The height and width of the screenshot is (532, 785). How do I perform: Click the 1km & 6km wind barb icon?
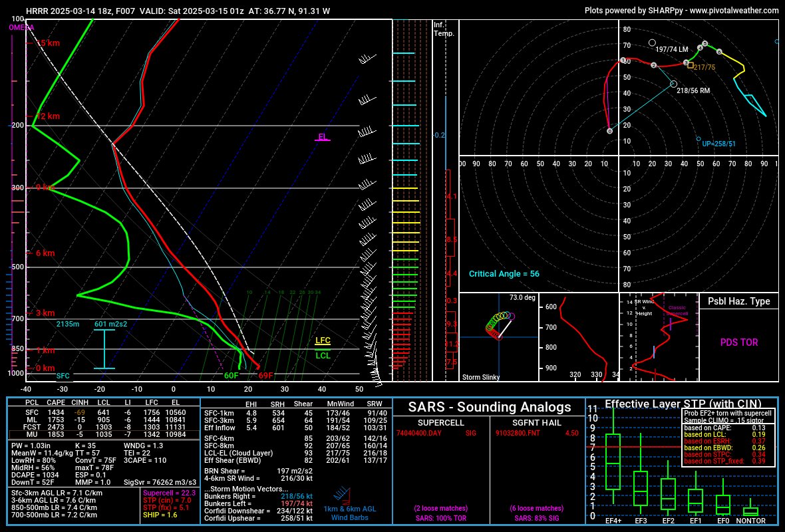click(342, 495)
